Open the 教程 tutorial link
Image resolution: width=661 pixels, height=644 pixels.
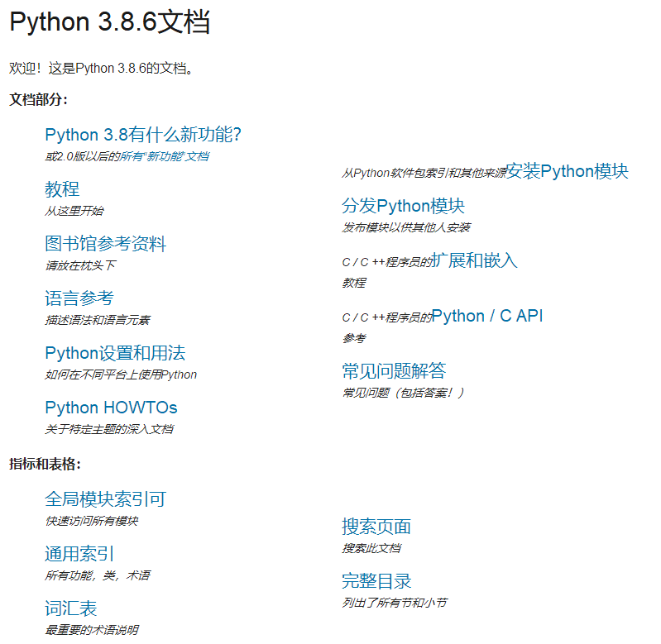(x=62, y=189)
